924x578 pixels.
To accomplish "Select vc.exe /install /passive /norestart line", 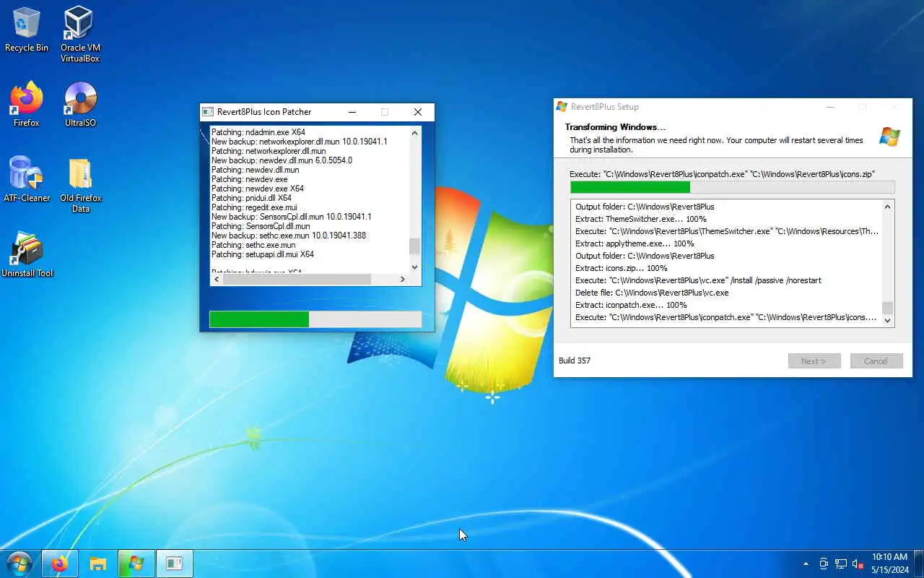I will [698, 280].
